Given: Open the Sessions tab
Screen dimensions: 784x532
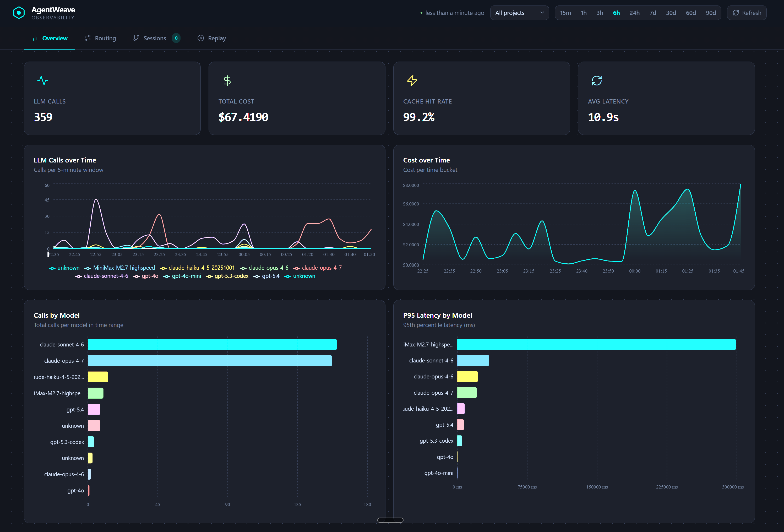Looking at the screenshot, I should tap(156, 38).
